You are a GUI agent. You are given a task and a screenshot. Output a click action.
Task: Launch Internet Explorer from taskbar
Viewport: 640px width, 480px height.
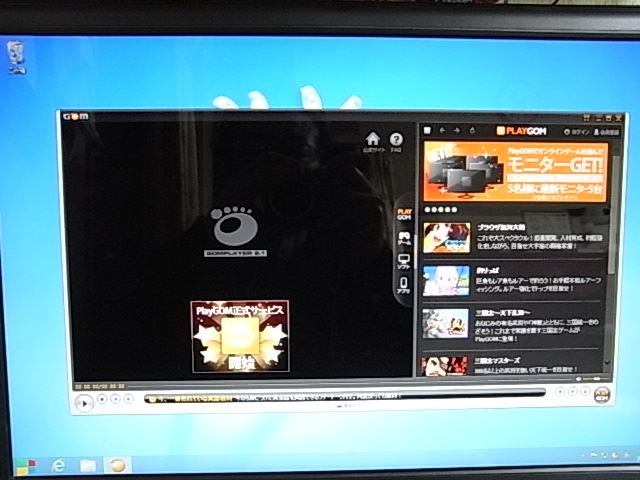[58, 466]
